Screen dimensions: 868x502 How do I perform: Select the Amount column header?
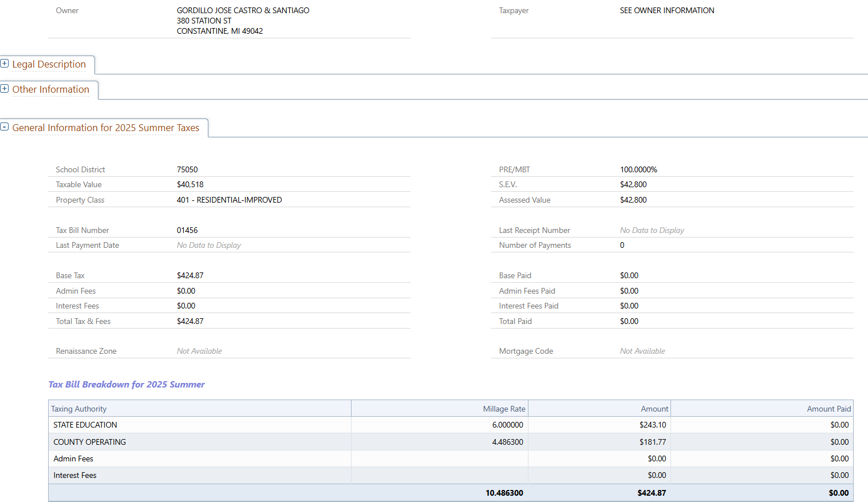coord(654,409)
